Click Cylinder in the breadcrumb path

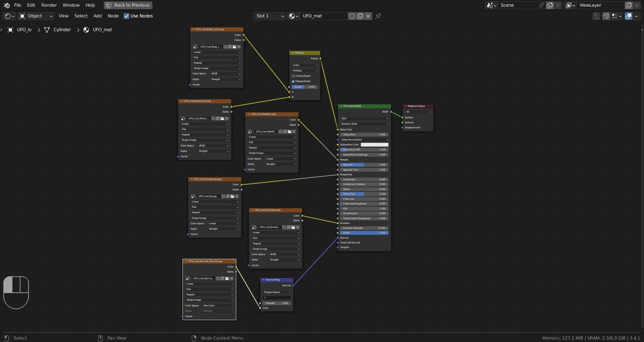coord(62,30)
